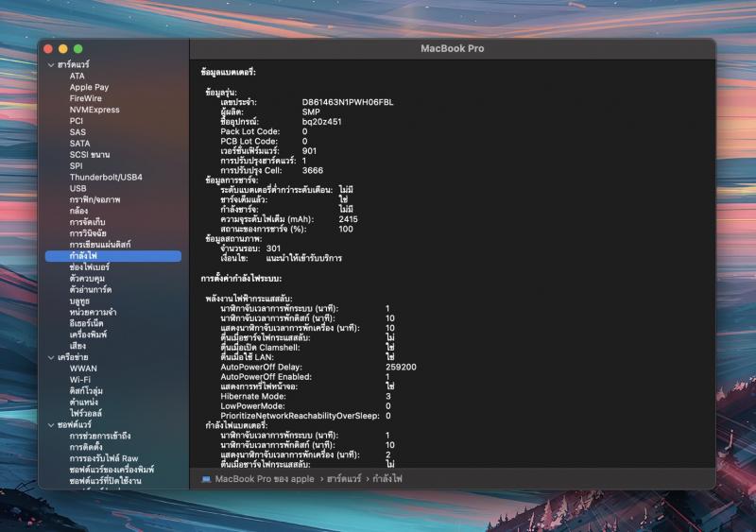Select หน่วยความจำ in sidebar
This screenshot has height=532, width=756.
pyautogui.click(x=93, y=312)
